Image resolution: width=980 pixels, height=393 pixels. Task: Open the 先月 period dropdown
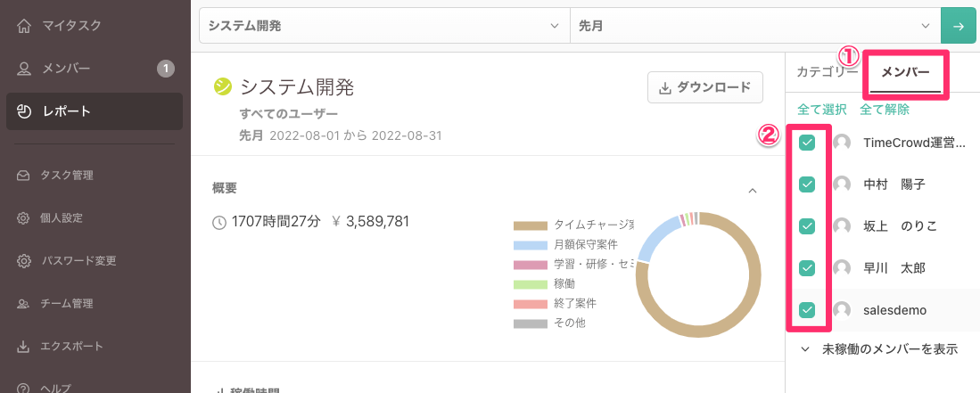755,26
